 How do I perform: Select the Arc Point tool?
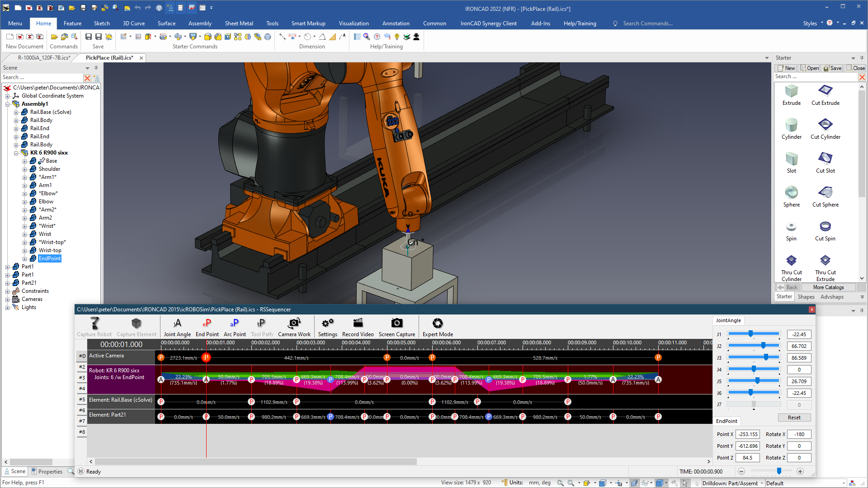click(x=235, y=324)
